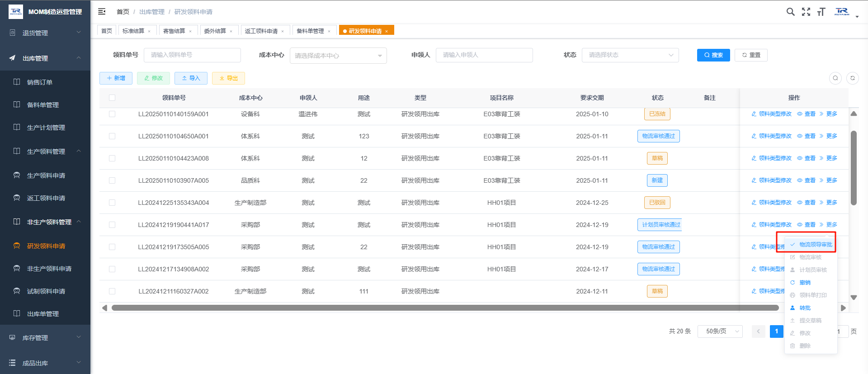868x374 pixels.
Task: Click the 申领人 input field
Action: coord(484,55)
